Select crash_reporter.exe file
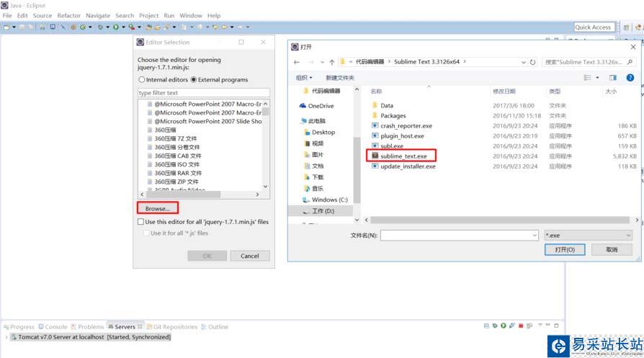The height and width of the screenshot is (358, 644). [x=406, y=125]
